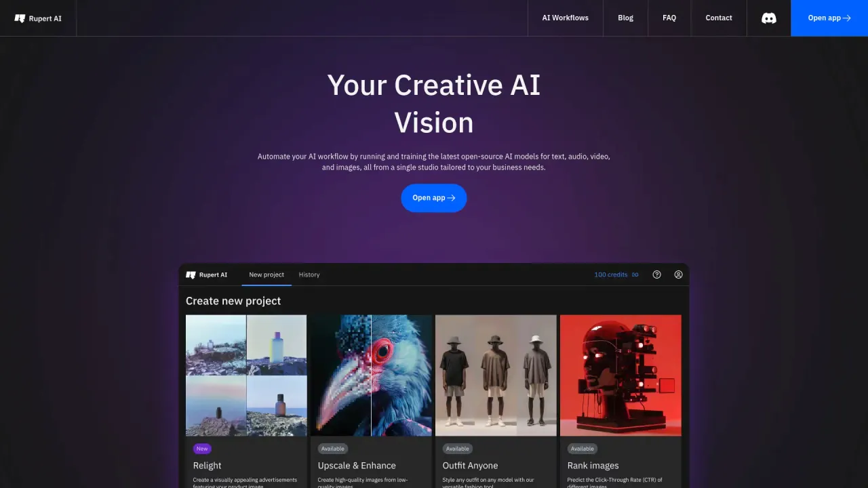Screen dimensions: 868x488
Task: Click the Rupert AI logo in top navigation
Action: tap(38, 18)
